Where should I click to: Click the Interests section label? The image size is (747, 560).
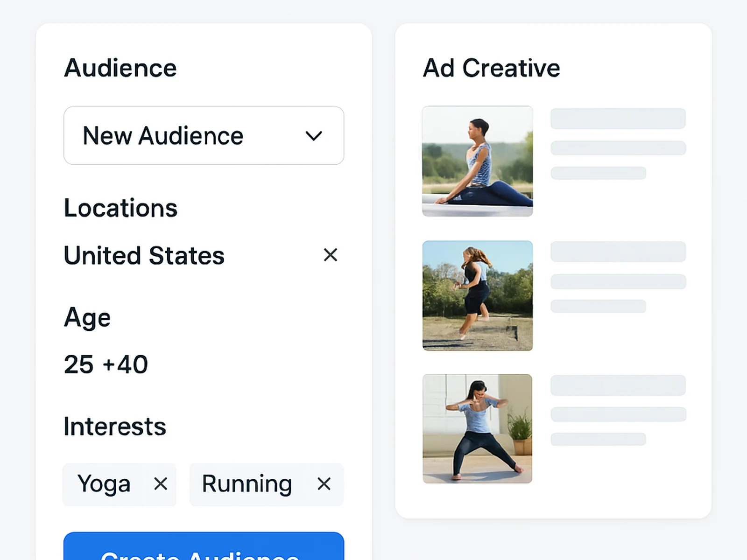tap(114, 425)
